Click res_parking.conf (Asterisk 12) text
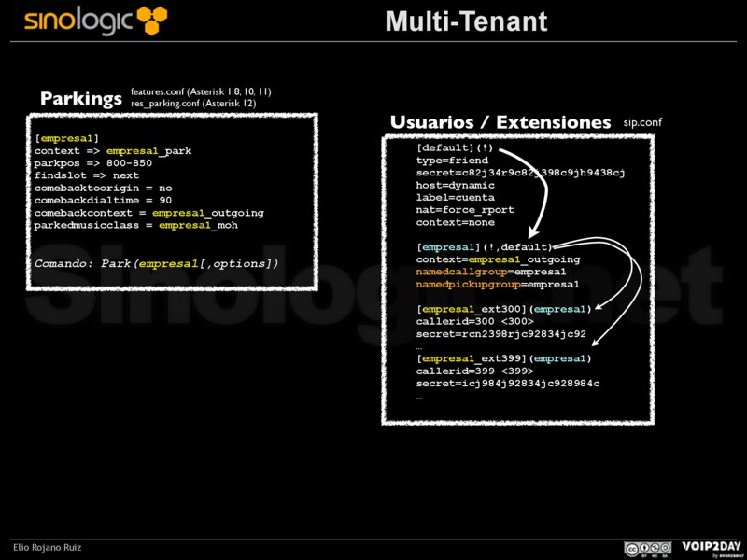747x560 pixels. (193, 104)
